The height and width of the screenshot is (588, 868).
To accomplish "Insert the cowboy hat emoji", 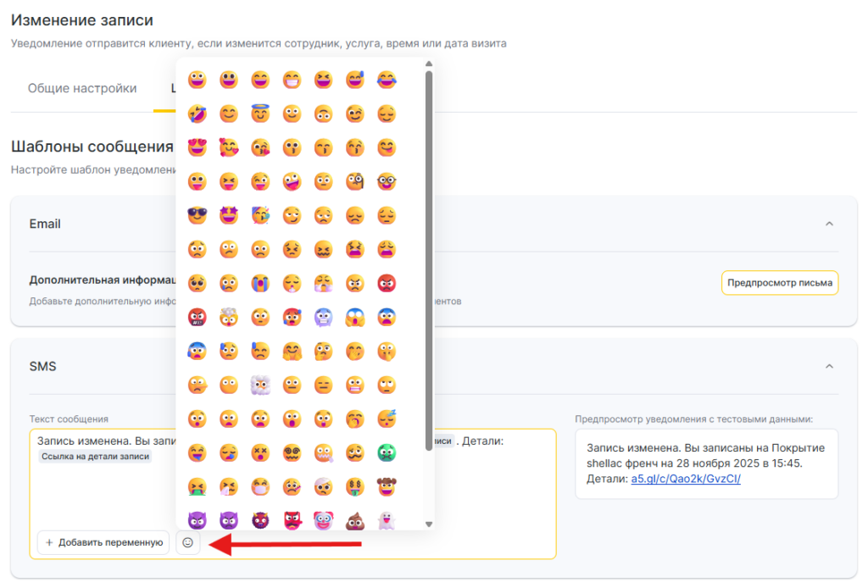I will 387,486.
